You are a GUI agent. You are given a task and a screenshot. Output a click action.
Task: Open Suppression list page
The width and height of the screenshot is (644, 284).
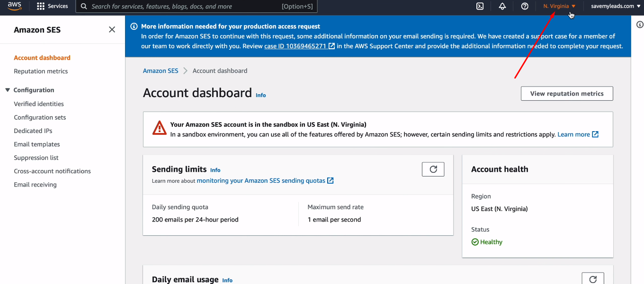click(36, 158)
